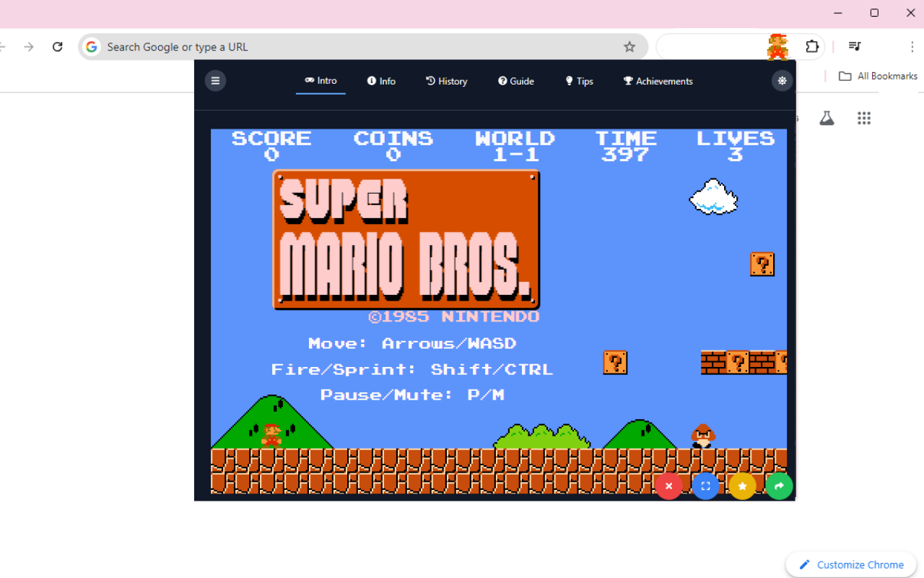Open the Search Labs flask icon
This screenshot has width=924, height=578.
827,118
